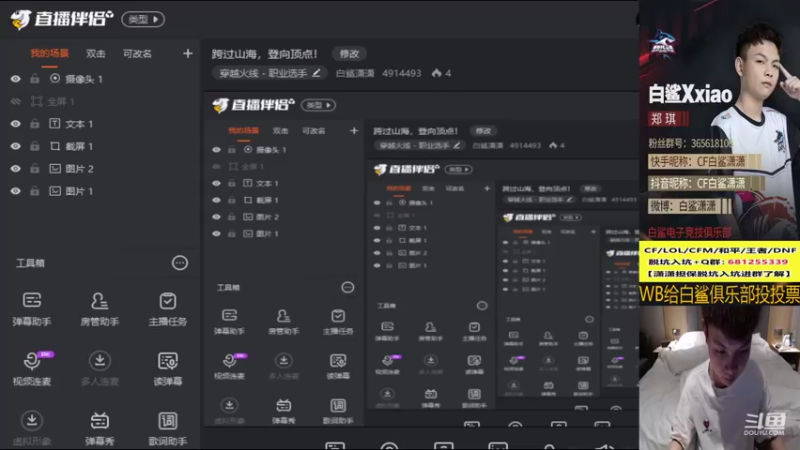Open the 房管助手 tool in the main toolbox
The width and height of the screenshot is (800, 450).
click(99, 309)
